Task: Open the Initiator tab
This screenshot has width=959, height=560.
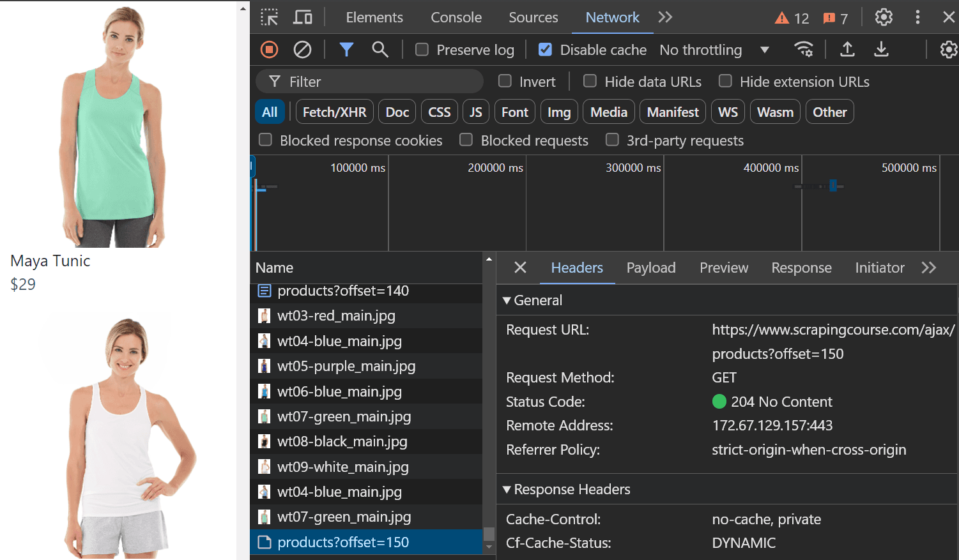Action: [x=880, y=268]
